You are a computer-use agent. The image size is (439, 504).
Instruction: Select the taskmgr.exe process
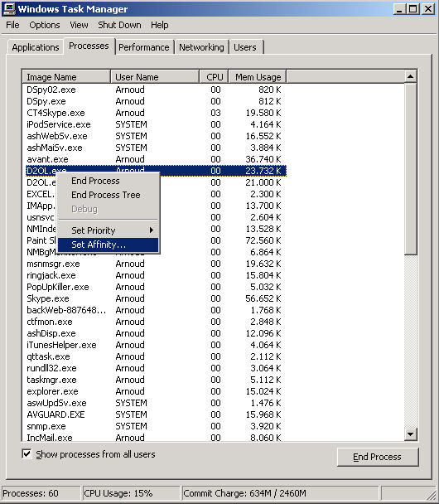(x=154, y=380)
